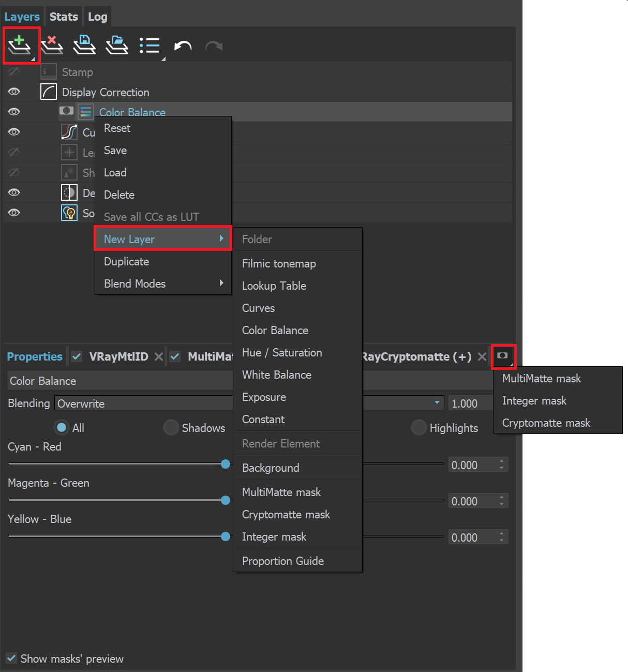Click the Lens Effects plus layer icon
Screen dimensions: 628x672
(69, 152)
